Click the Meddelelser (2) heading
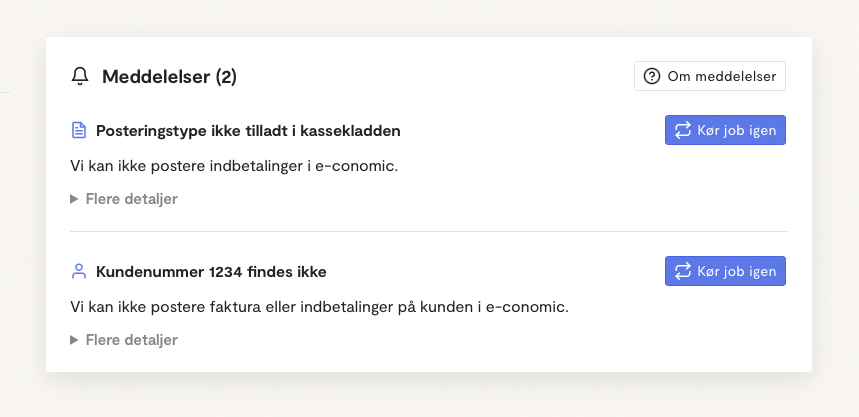Viewport: 859px width, 417px height. [x=169, y=77]
